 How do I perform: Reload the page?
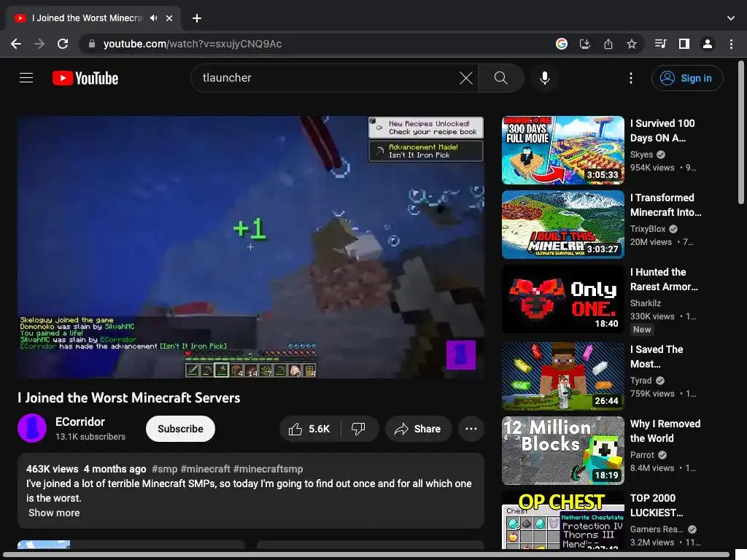(x=63, y=44)
